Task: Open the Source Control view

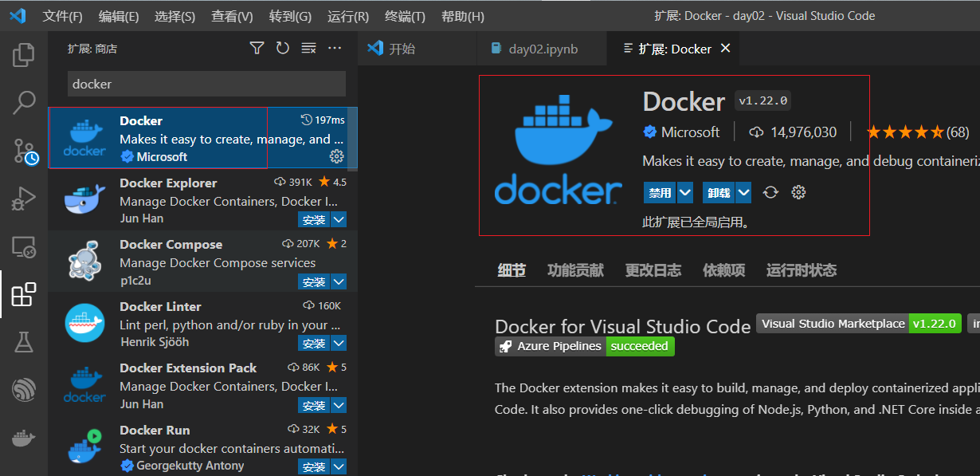Action: 24,151
